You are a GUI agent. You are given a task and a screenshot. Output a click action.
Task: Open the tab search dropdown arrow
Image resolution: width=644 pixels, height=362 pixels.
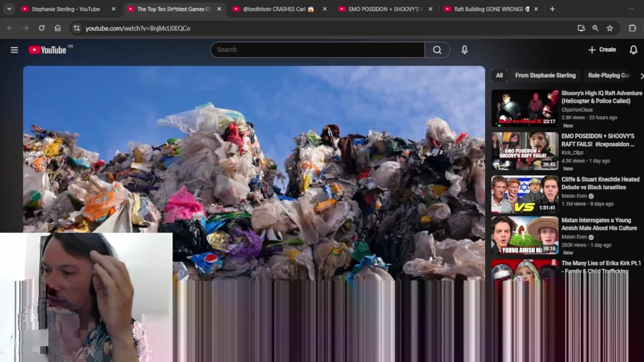9,9
